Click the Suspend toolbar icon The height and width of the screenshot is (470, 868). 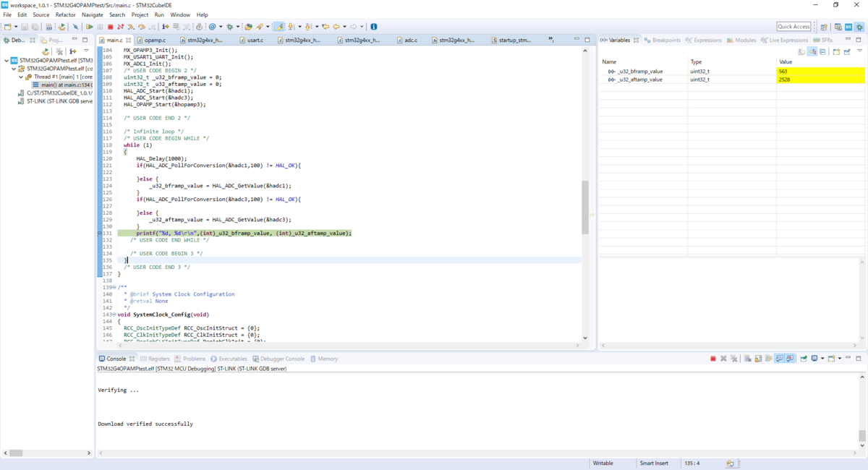[100, 27]
